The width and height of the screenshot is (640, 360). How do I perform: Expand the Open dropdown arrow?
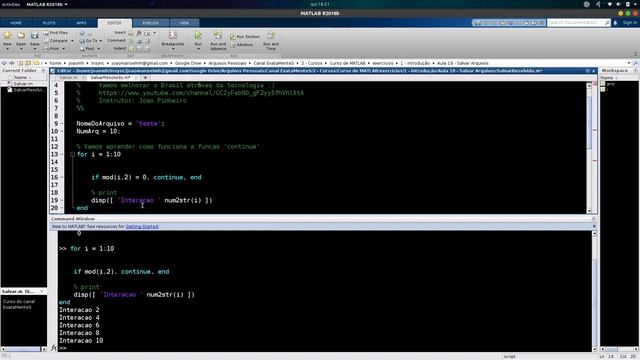coord(21,49)
